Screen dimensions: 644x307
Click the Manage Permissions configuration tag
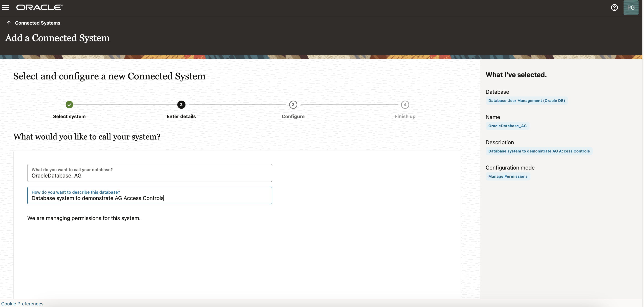pos(508,176)
